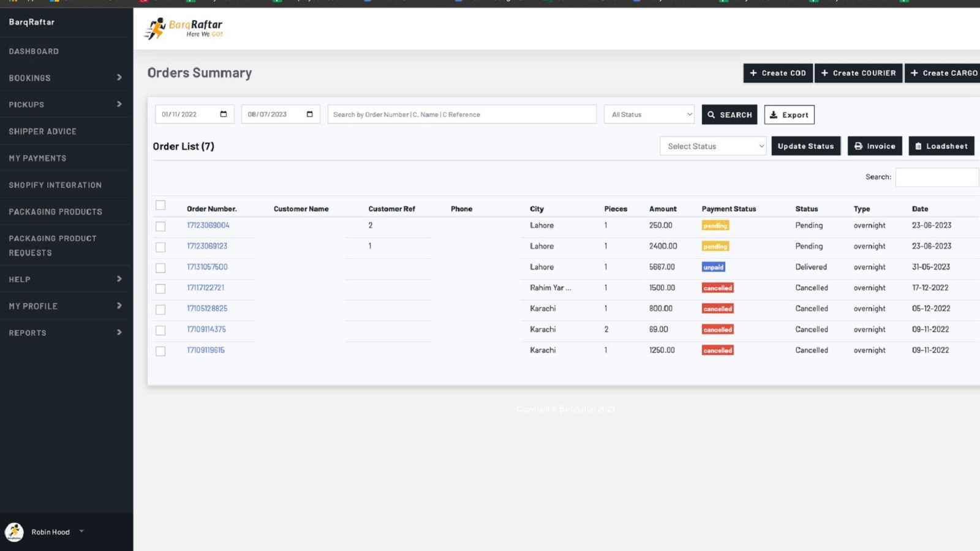Open the start date calendar picker icon

[x=224, y=114]
